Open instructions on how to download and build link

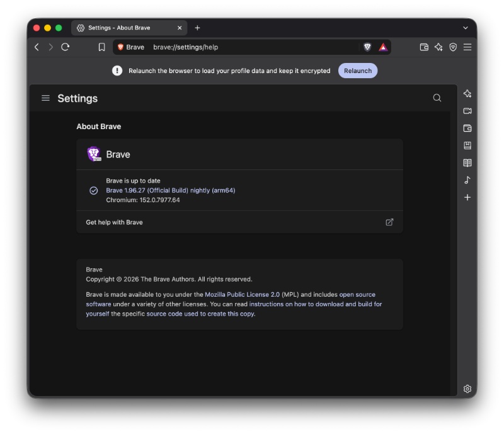click(316, 304)
